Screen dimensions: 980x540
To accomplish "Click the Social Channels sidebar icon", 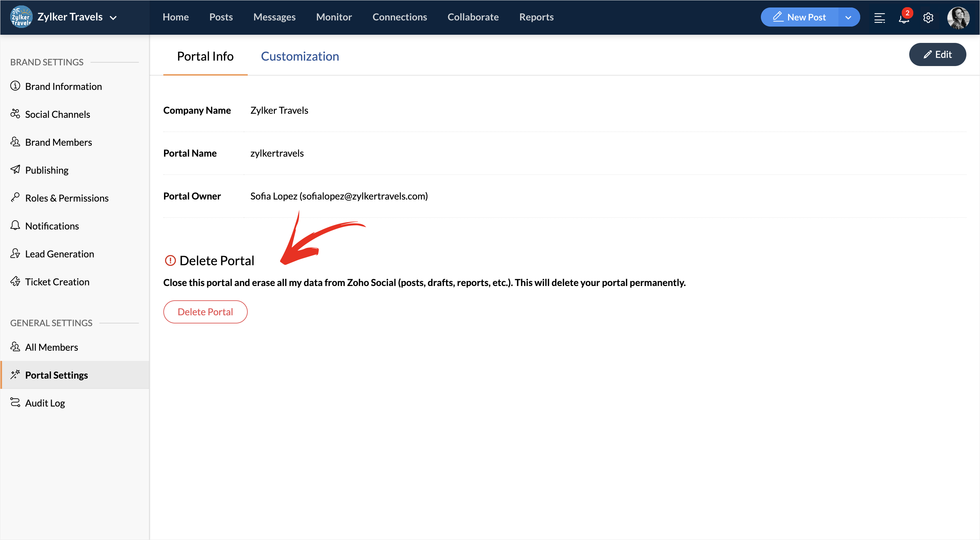I will click(x=15, y=114).
